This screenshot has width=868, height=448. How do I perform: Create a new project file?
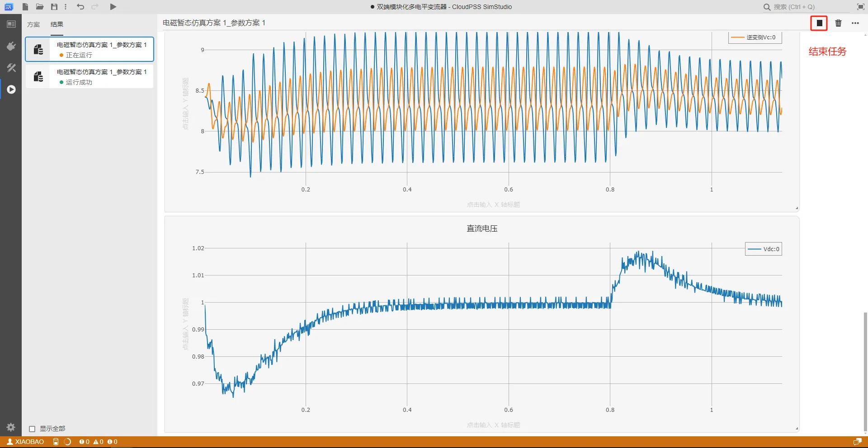click(x=25, y=7)
